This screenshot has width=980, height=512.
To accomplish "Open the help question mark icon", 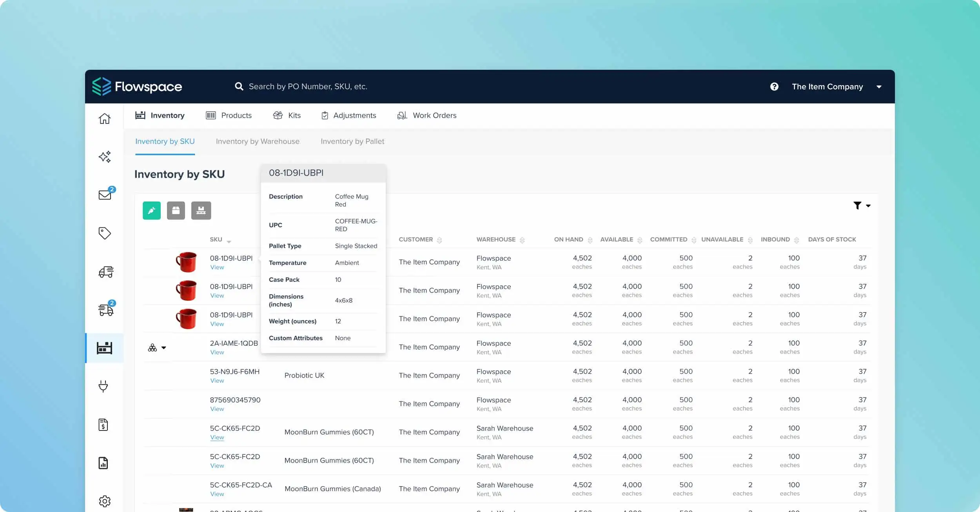I will (774, 87).
